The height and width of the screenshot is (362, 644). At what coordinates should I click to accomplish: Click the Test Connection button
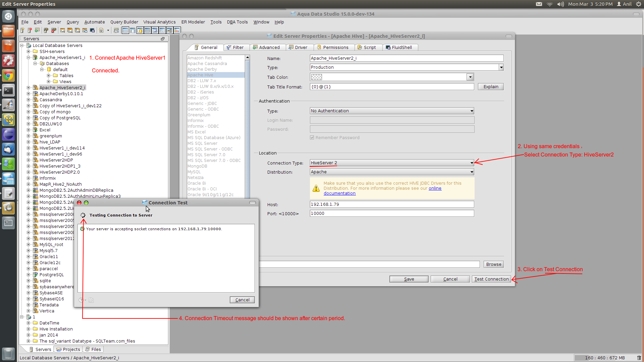click(491, 279)
